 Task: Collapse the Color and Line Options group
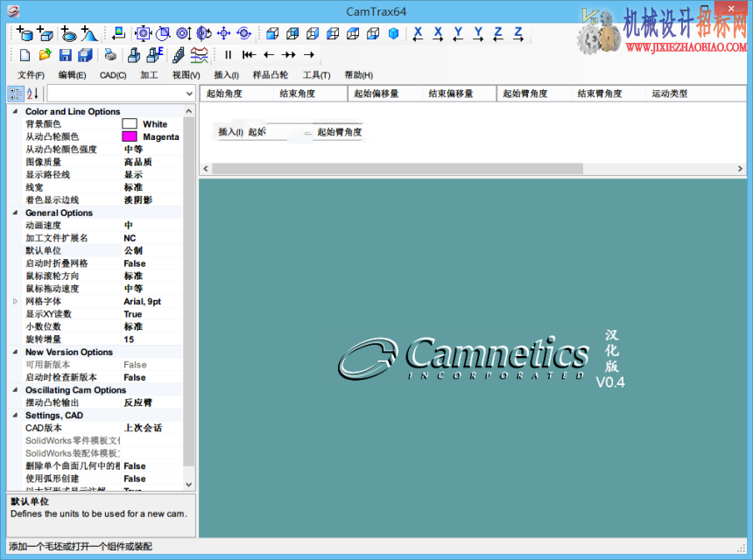[15, 111]
